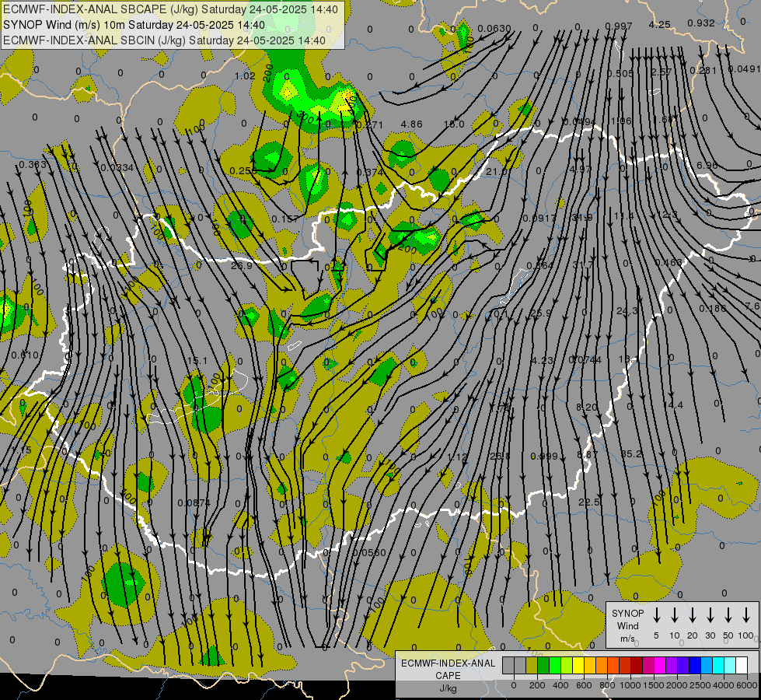The height and width of the screenshot is (700, 761).
Task: Click the map value 4.23
Action: pos(542,360)
